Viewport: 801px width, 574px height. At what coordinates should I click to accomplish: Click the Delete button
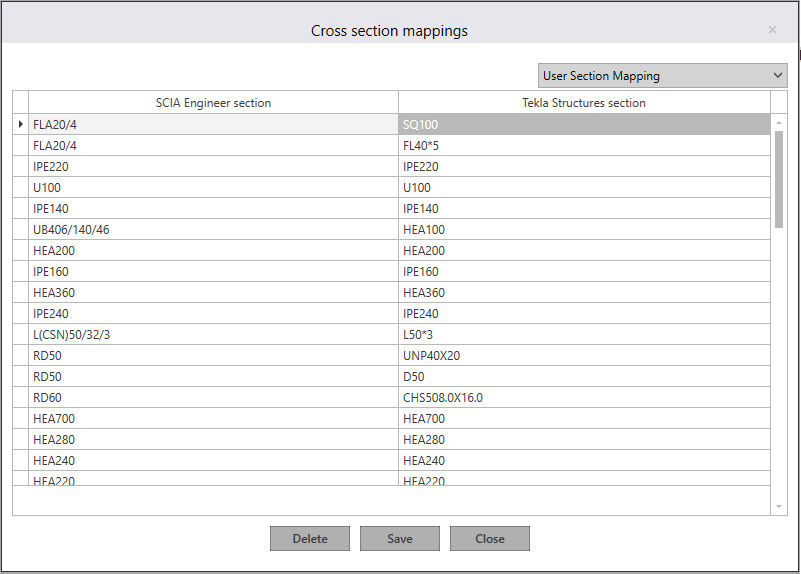(310, 539)
